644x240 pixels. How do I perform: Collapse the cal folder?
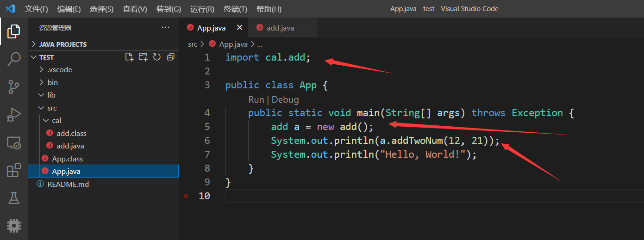point(56,121)
